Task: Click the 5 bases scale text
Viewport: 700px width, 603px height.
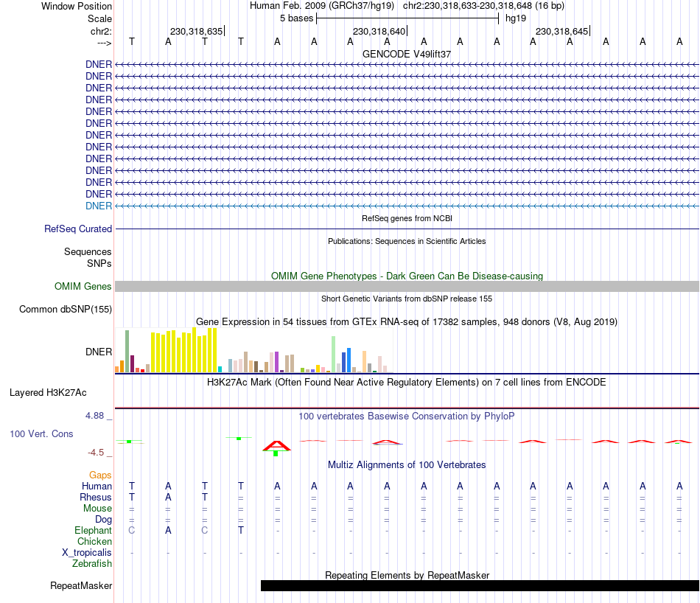Action: [297, 18]
